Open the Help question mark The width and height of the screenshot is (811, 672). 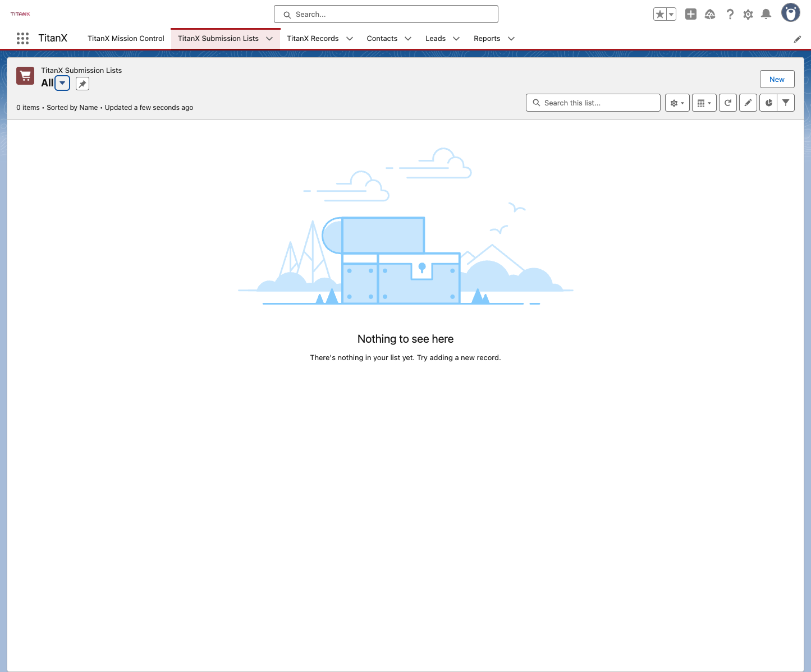coord(730,15)
